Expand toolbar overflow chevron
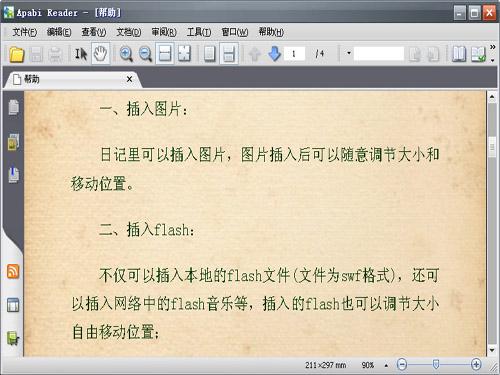The image size is (500, 375). click(x=492, y=47)
